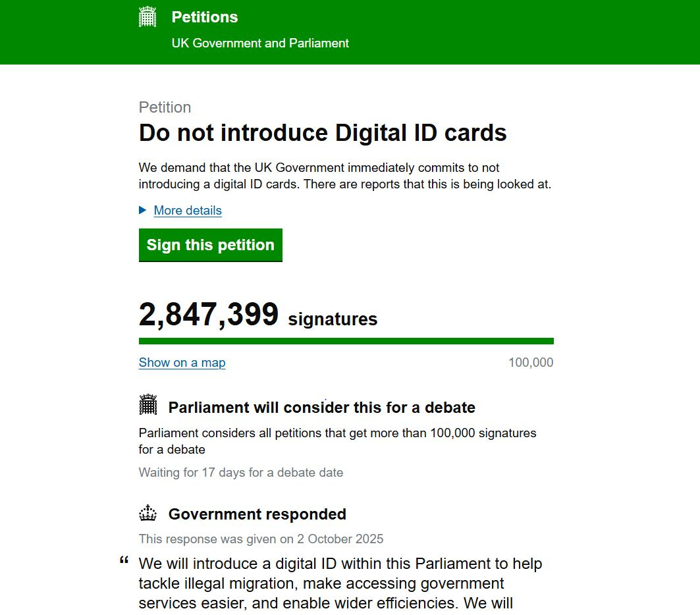The image size is (700, 615).
Task: Click the green signature progress bar
Action: point(346,341)
